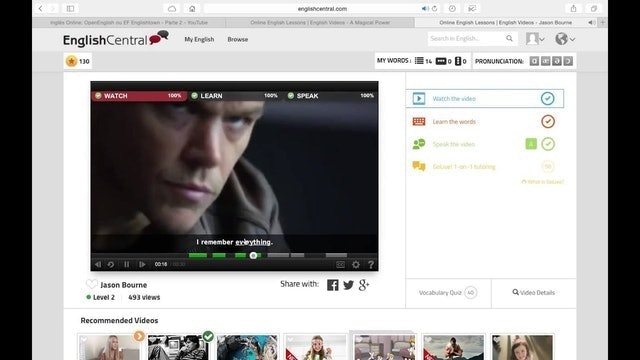Go to Safari home page icon
The width and height of the screenshot is (640, 360).
click(x=192, y=9)
